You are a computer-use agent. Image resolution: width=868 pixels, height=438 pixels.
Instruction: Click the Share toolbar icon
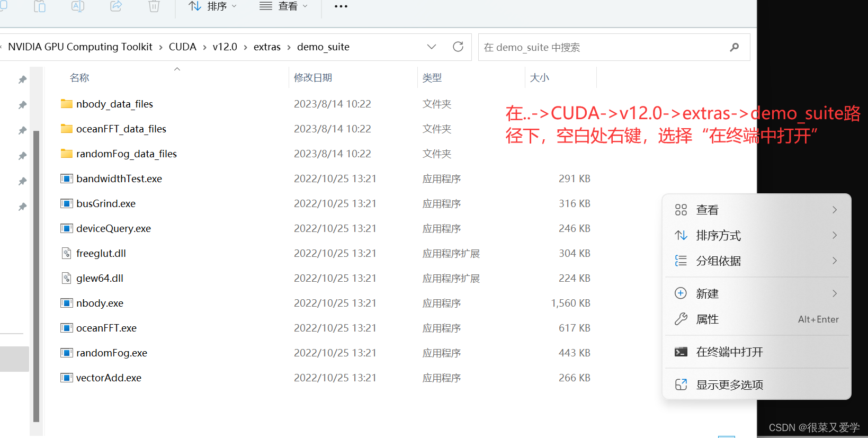pos(116,6)
